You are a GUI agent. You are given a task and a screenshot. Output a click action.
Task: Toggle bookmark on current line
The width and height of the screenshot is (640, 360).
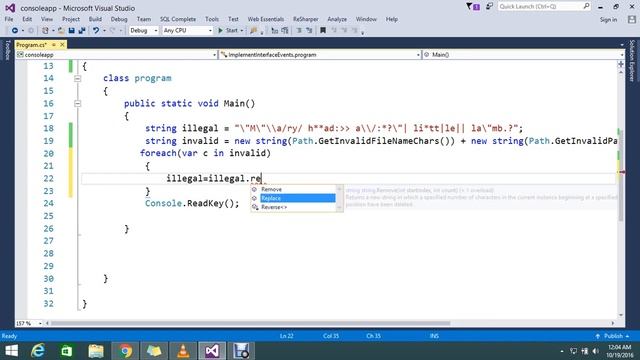click(x=323, y=31)
